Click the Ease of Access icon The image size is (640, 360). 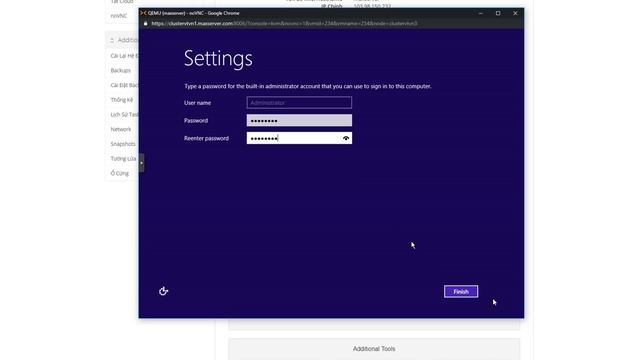coord(163,291)
